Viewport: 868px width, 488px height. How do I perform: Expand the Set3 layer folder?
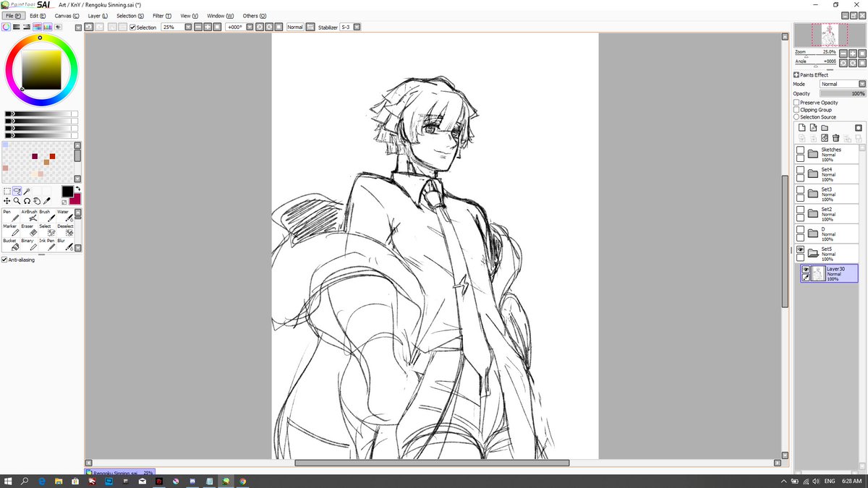(x=813, y=194)
